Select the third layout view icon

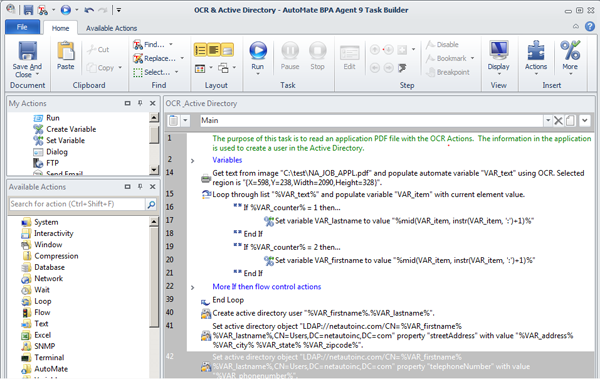pos(227,50)
